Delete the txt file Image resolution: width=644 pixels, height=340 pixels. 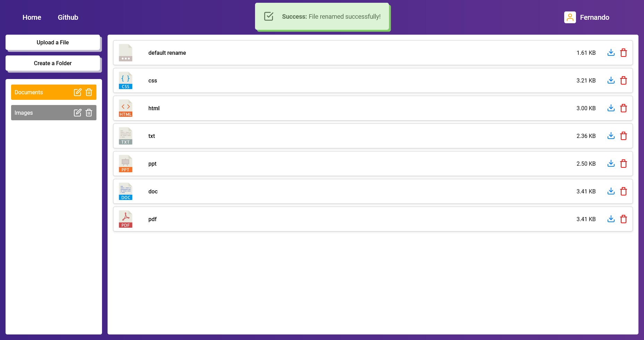click(623, 136)
